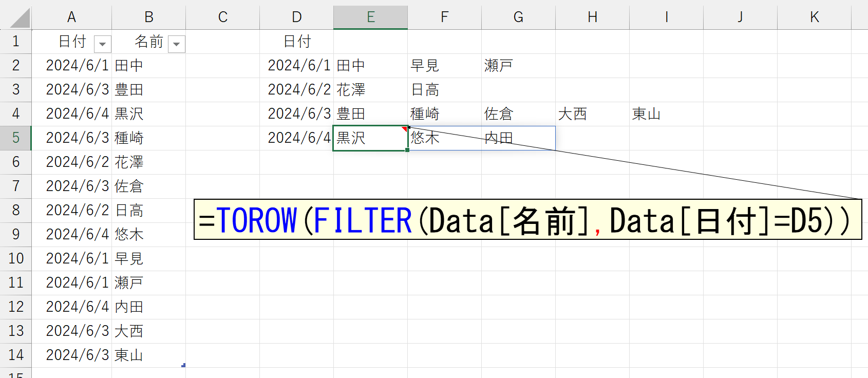Open the 名前 filter dropdown in B1
868x378 pixels.
pyautogui.click(x=177, y=44)
